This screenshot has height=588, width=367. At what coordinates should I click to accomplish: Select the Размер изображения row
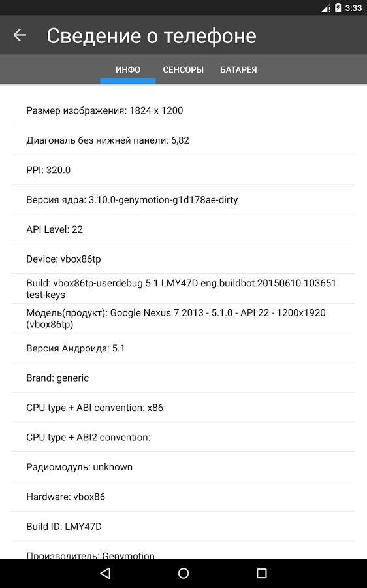coord(183,110)
